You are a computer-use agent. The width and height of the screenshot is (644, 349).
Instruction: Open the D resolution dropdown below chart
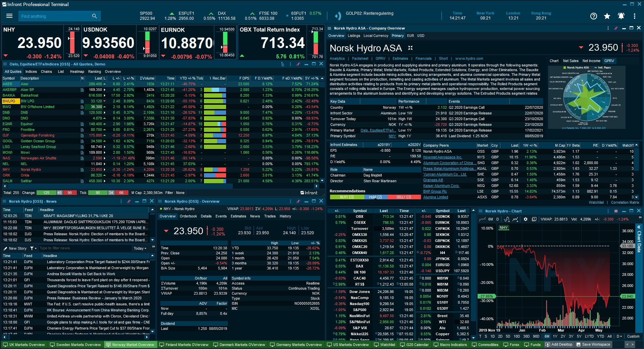point(619,336)
